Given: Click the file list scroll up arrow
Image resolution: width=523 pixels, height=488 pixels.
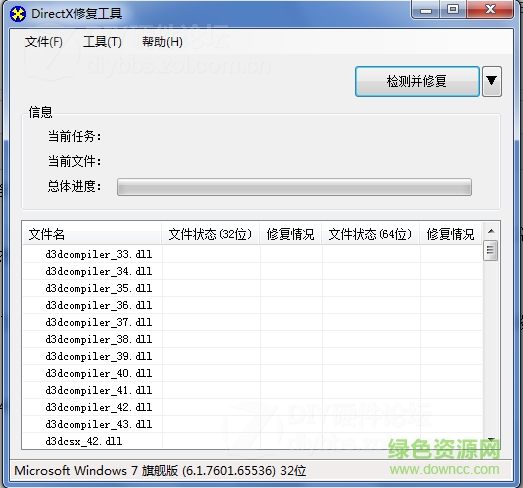Looking at the screenshot, I should pyautogui.click(x=491, y=231).
